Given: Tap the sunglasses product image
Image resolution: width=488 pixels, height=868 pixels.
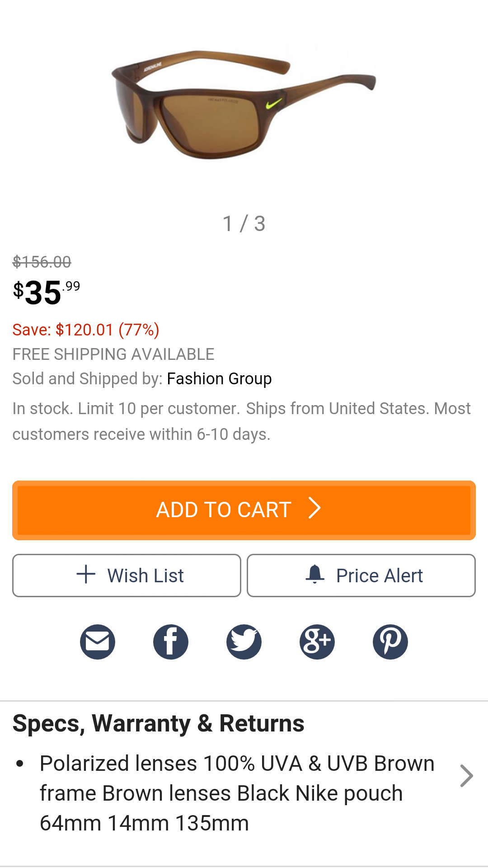Looking at the screenshot, I should [244, 105].
